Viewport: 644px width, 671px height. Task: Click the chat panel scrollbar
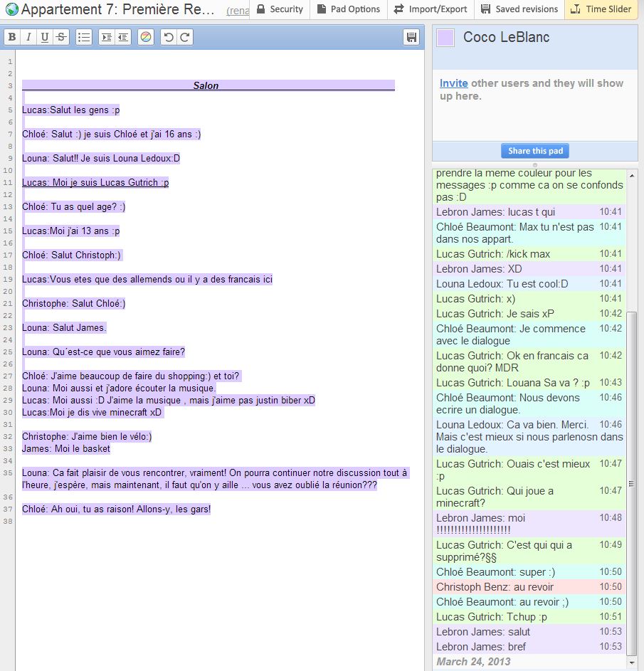pos(632,484)
